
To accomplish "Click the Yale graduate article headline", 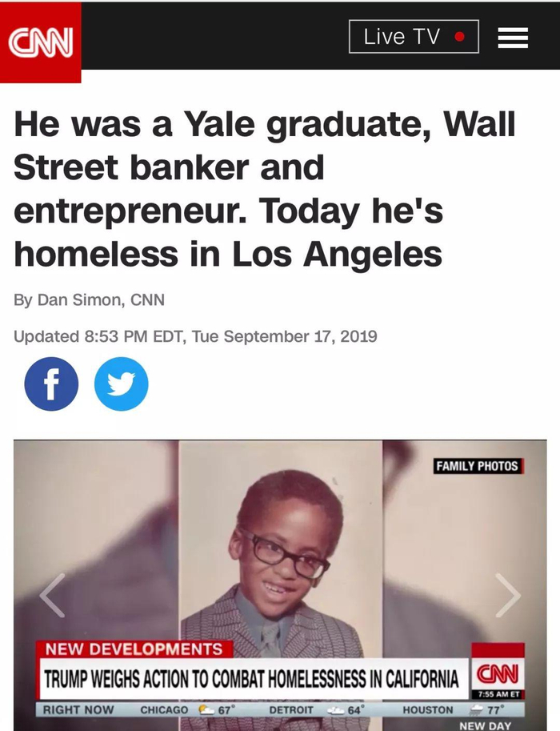I will (265, 189).
